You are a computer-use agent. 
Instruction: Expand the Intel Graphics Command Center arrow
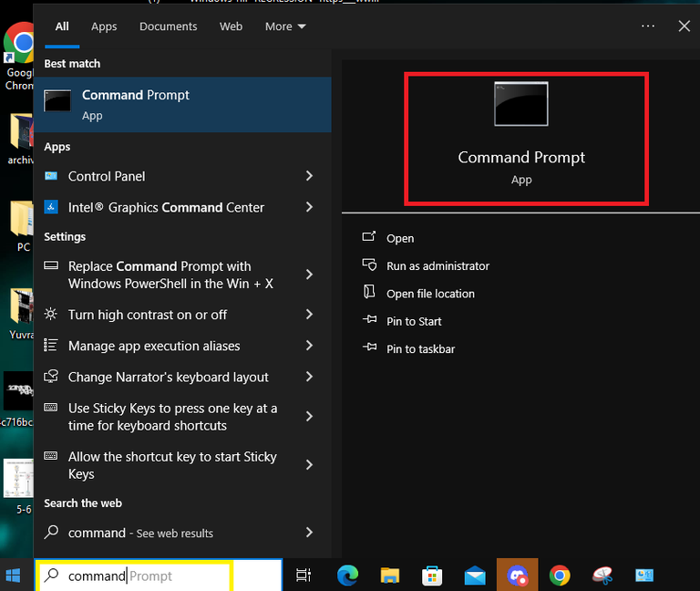coord(309,207)
